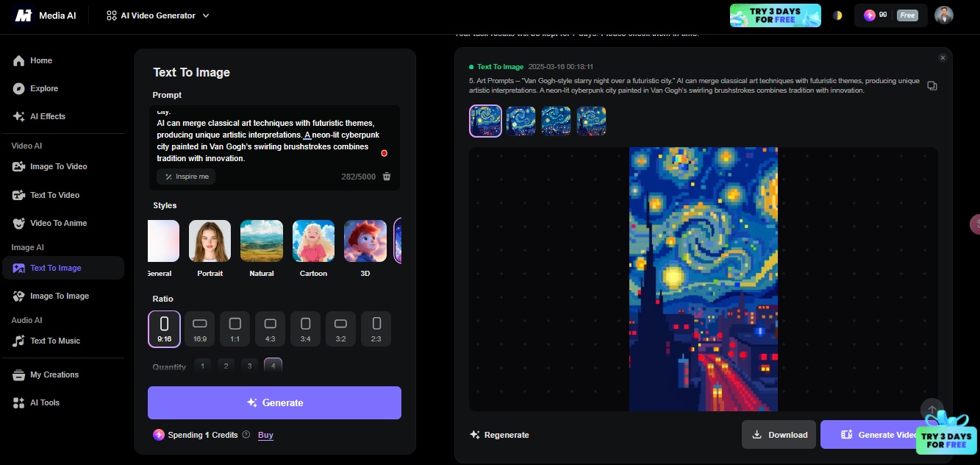980x465 pixels.
Task: Open the AI Effects section
Action: point(46,116)
